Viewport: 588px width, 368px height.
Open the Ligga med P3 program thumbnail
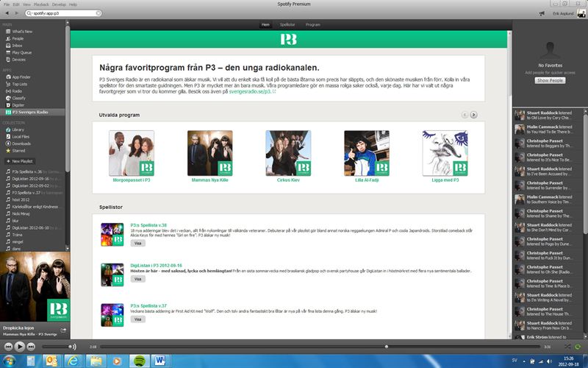445,153
